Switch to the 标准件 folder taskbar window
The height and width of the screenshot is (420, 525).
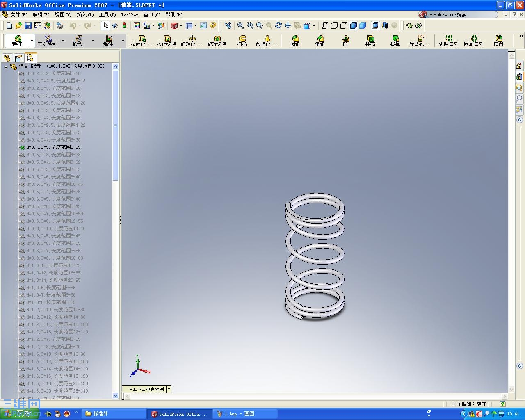coord(114,414)
